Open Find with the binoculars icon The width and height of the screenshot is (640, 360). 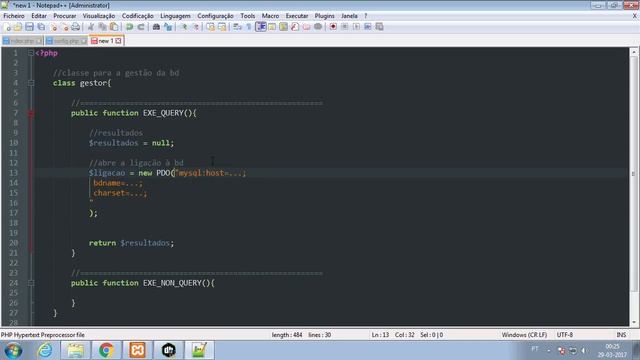point(156,27)
